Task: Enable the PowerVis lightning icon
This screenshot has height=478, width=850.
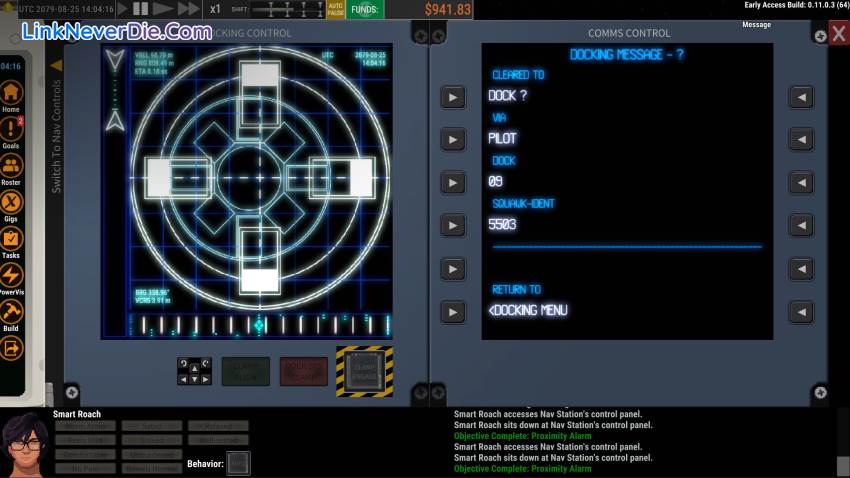Action: click(11, 276)
